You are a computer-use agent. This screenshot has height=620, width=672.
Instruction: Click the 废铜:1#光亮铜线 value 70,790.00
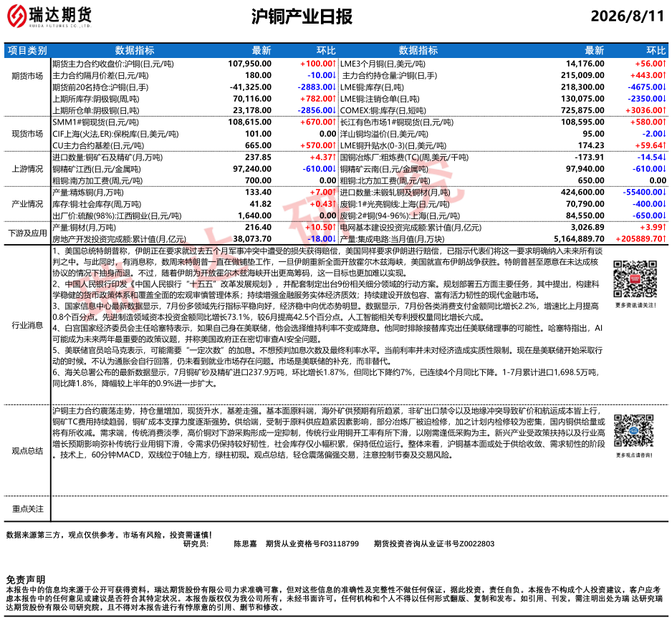point(585,204)
